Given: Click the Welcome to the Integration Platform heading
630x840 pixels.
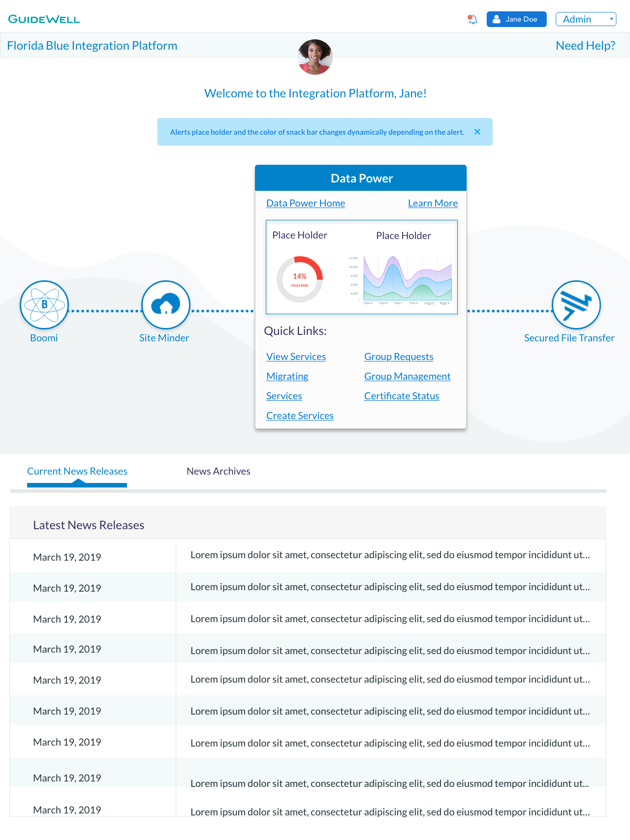Looking at the screenshot, I should [315, 93].
